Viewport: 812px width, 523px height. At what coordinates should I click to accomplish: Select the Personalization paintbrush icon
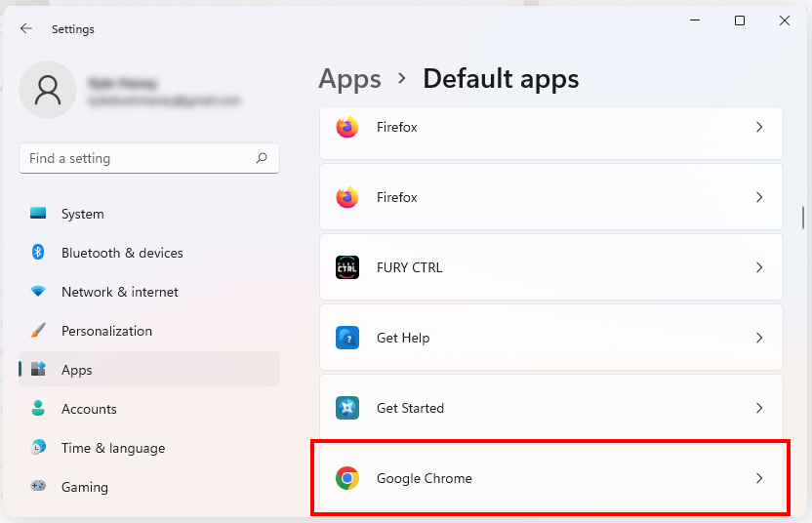(38, 330)
